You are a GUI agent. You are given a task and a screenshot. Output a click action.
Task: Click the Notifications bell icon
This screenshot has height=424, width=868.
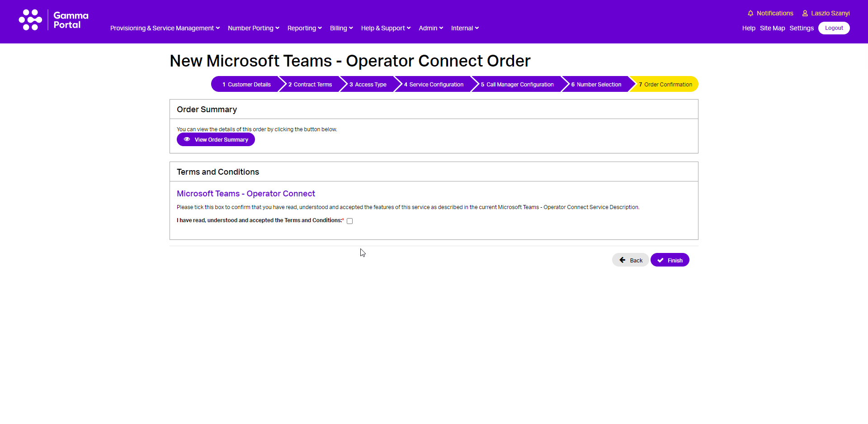pyautogui.click(x=750, y=13)
